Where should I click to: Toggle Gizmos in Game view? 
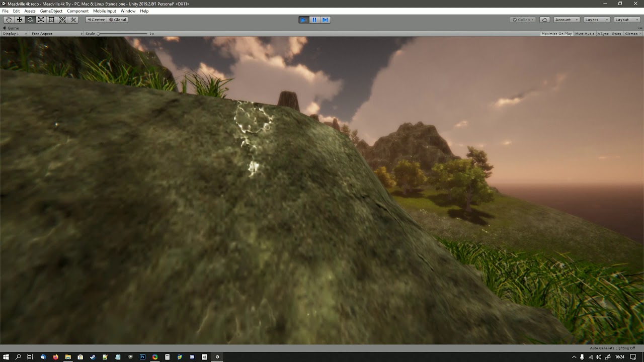[630, 34]
